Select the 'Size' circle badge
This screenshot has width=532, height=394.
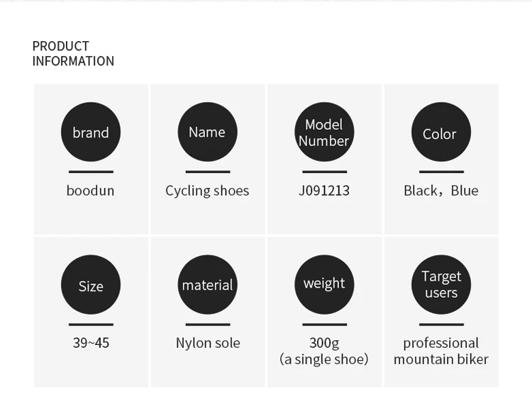tap(91, 284)
